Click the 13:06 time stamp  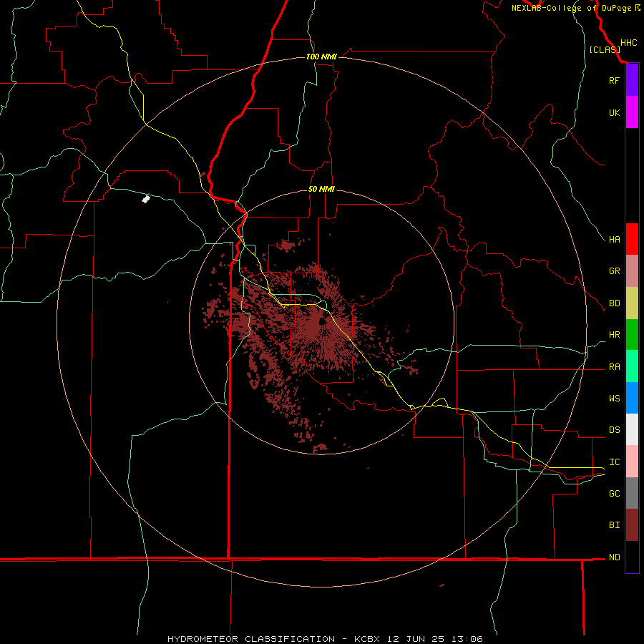467,639
